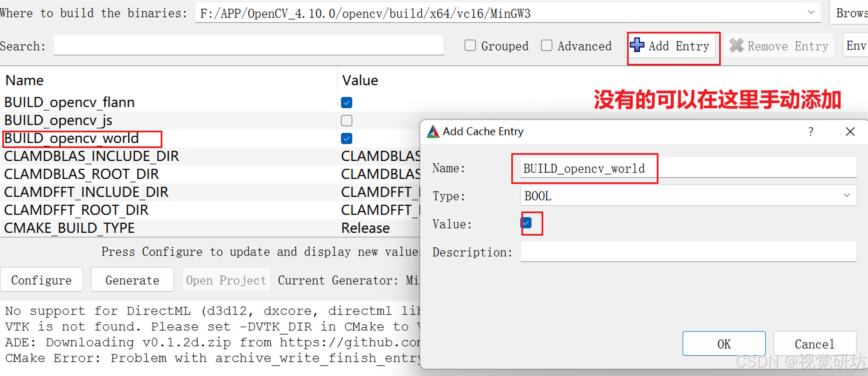The height and width of the screenshot is (376, 868).
Task: Check the BUILD_opencv_js checkbox
Action: point(346,120)
